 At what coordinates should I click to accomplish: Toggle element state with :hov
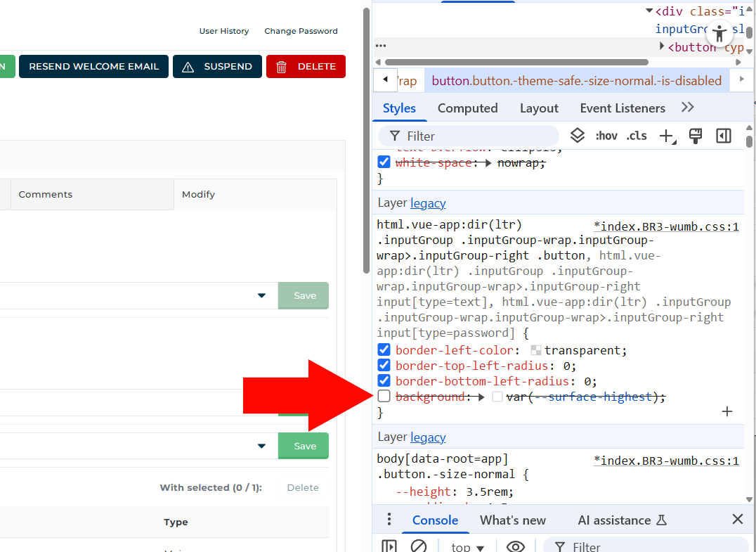click(606, 136)
